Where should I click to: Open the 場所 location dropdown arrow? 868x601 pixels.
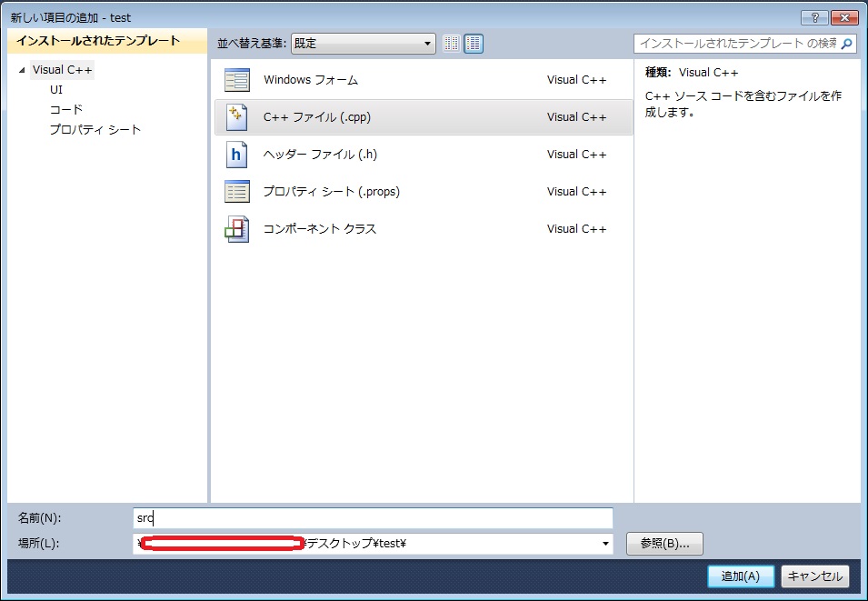(x=605, y=544)
